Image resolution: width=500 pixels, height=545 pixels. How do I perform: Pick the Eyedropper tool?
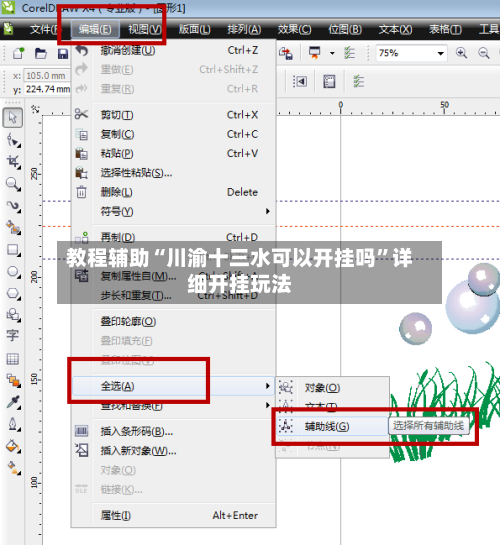[13, 402]
